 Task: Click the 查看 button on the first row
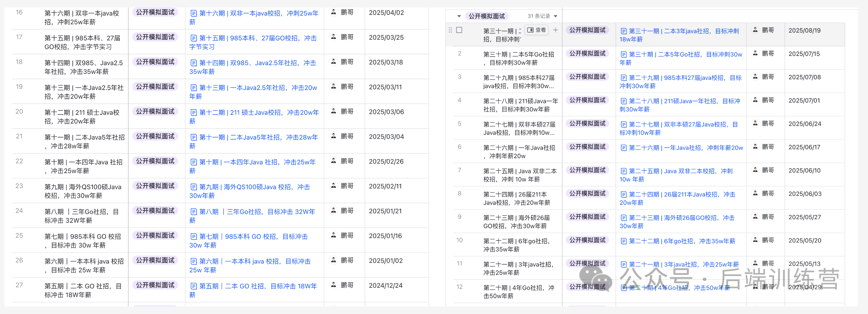536,30
